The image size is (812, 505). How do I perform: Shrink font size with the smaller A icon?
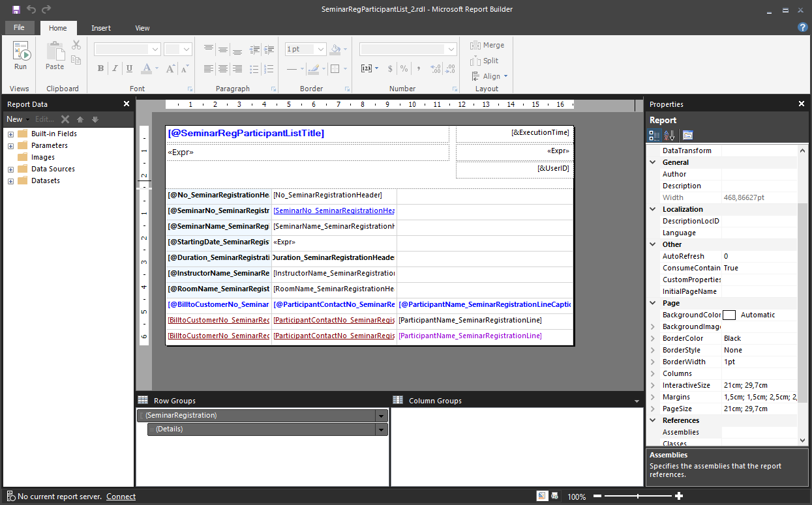point(185,68)
